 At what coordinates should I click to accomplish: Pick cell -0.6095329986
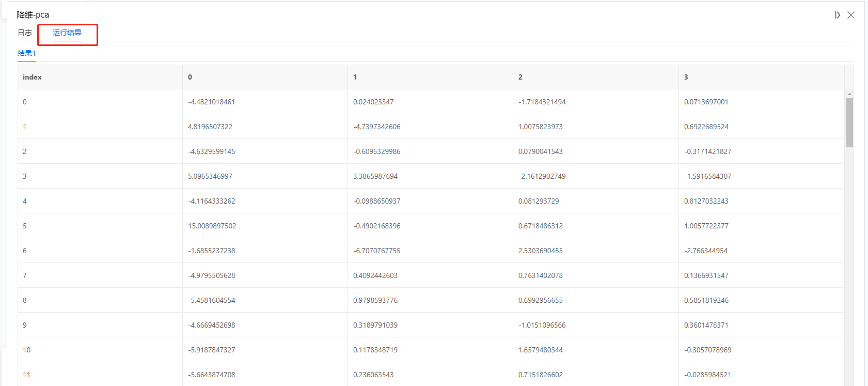coord(377,151)
